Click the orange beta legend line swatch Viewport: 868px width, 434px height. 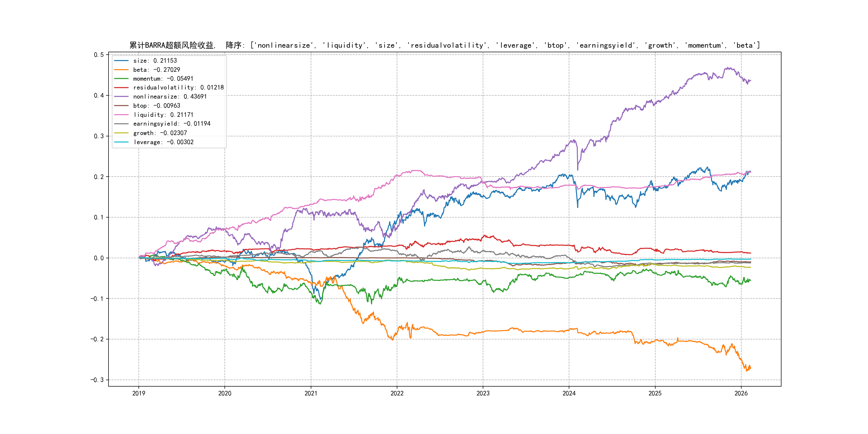[x=121, y=70]
